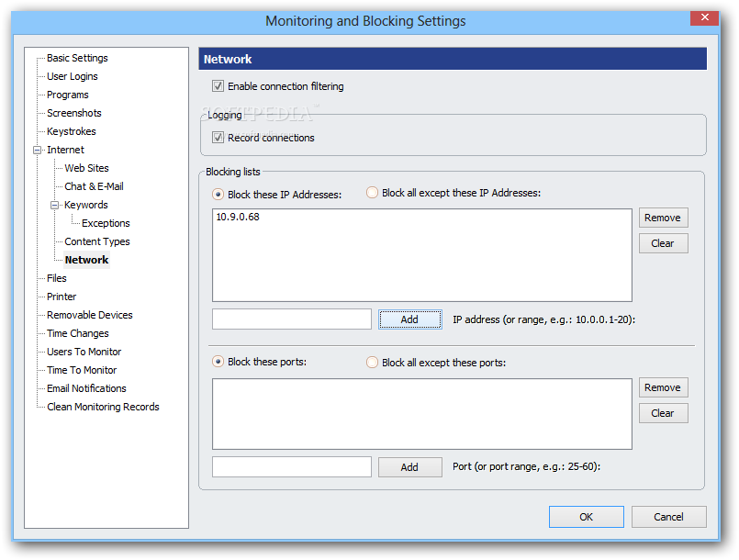Collapse the Internet tree node

(x=38, y=150)
